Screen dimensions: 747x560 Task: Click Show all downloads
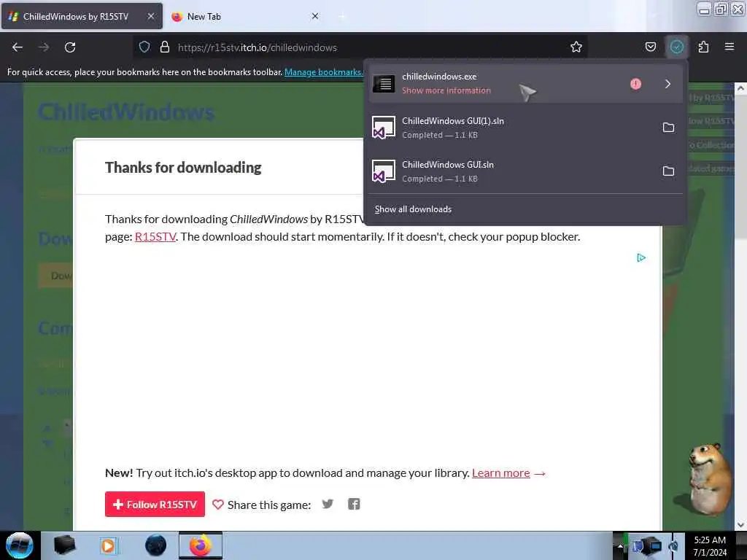413,209
